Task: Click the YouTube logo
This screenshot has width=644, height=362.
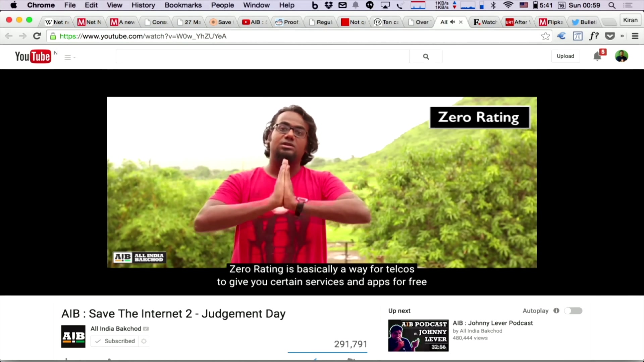Action: coord(33,56)
